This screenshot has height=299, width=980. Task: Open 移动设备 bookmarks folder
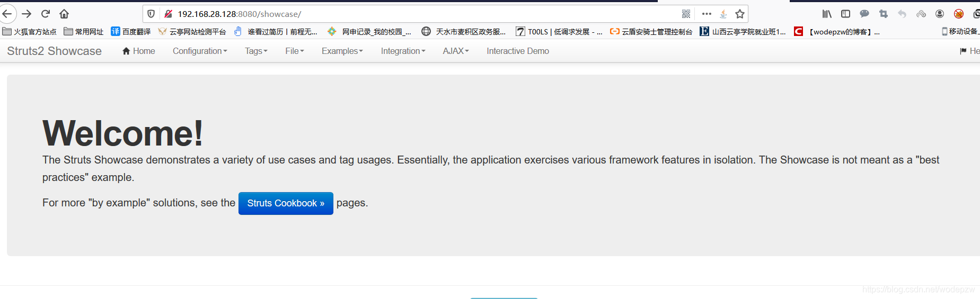(x=960, y=32)
